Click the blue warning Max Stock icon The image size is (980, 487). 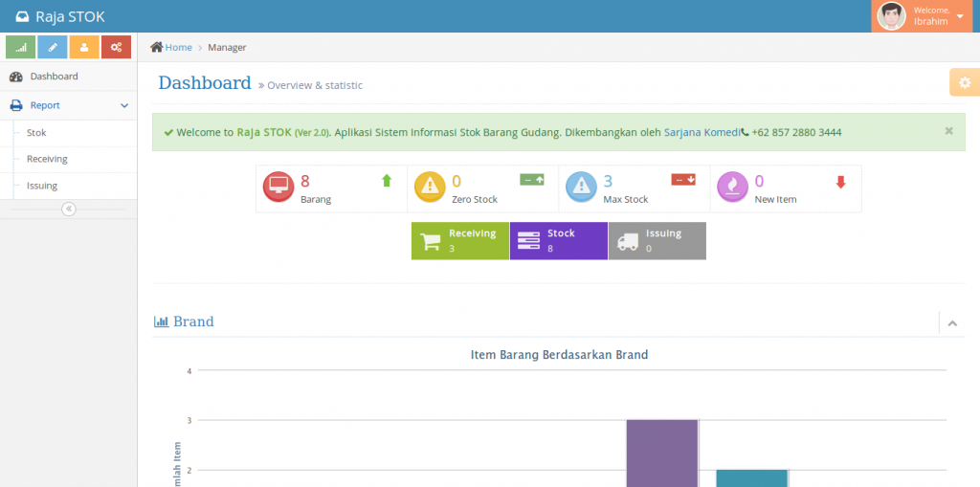coord(581,187)
